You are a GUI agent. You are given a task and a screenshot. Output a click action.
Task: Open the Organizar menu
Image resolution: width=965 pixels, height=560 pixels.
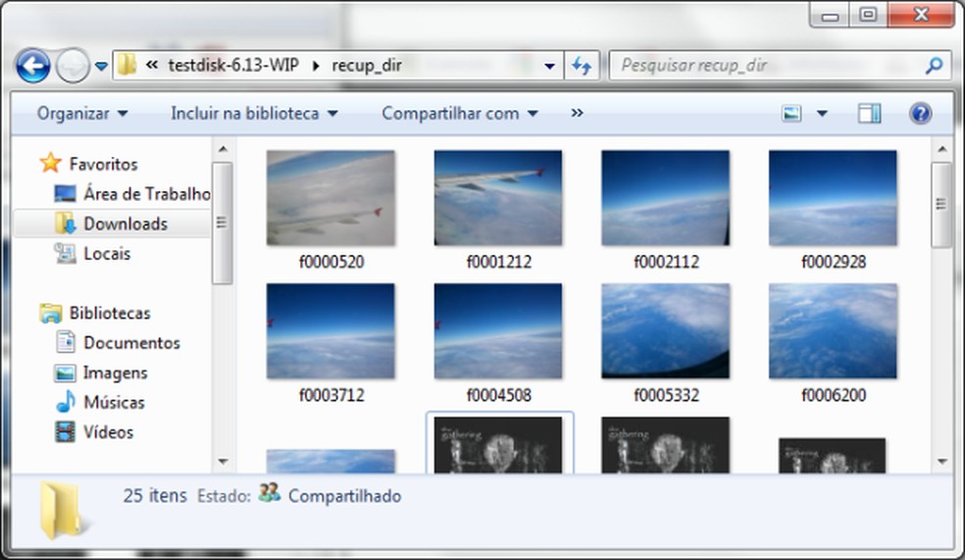coord(81,113)
